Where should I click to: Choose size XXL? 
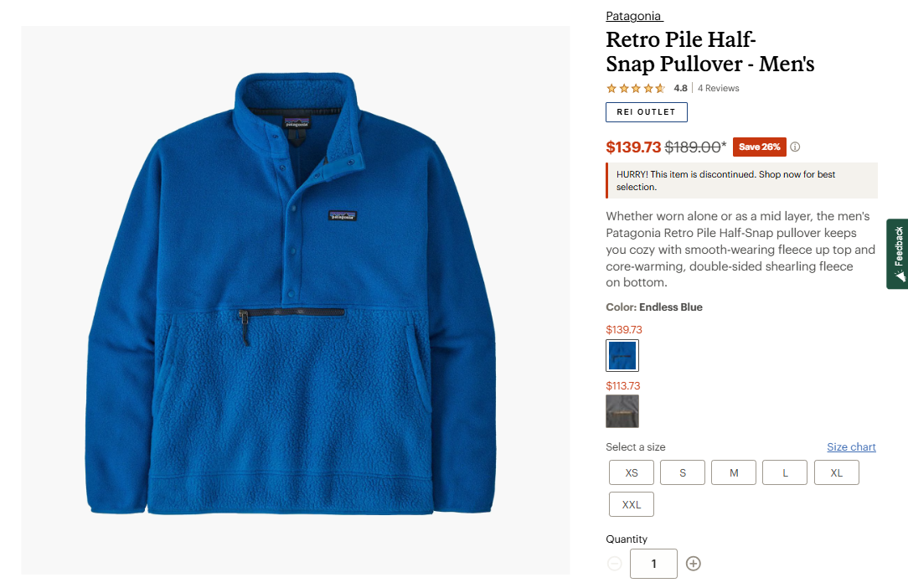(632, 504)
